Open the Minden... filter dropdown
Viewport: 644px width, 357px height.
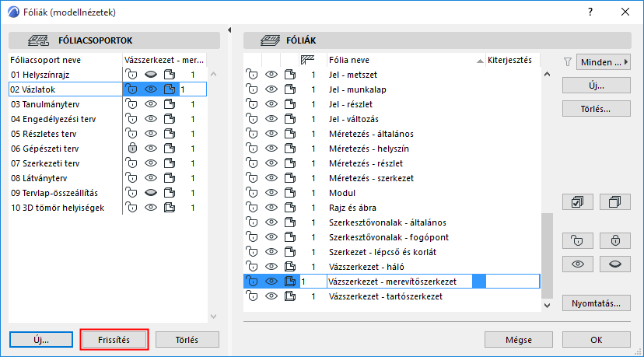pos(604,62)
